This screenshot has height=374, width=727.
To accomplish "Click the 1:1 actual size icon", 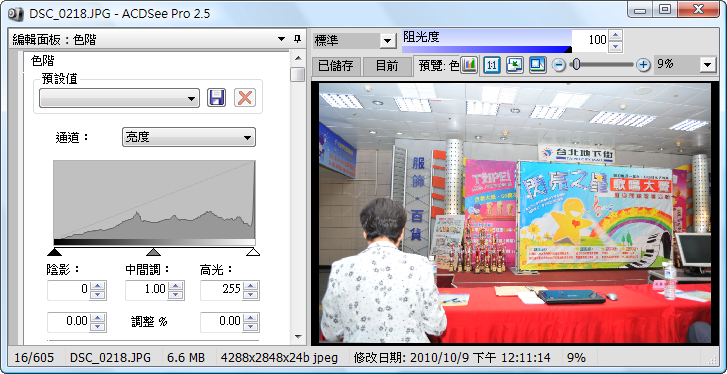I will 491,65.
